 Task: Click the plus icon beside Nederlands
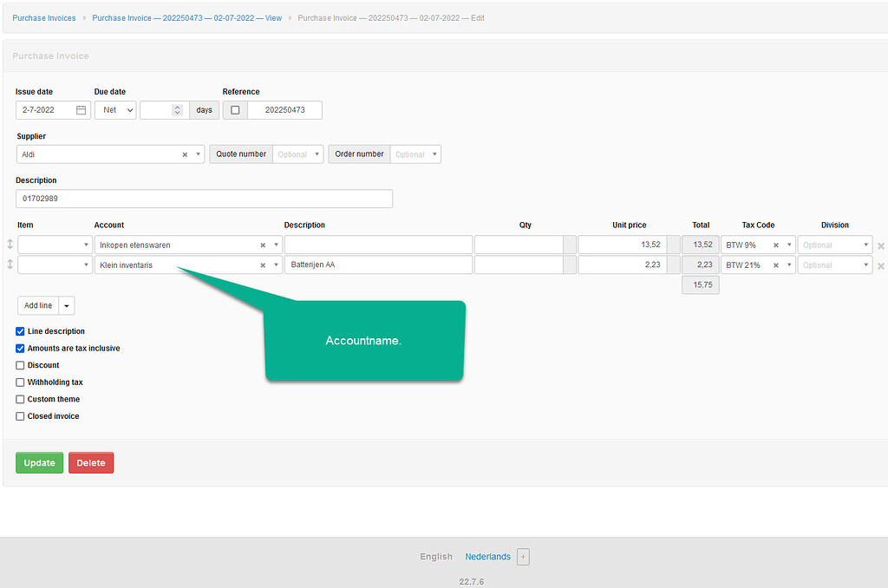click(x=523, y=557)
